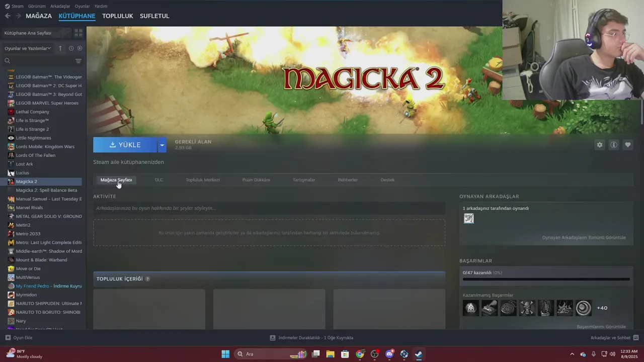This screenshot has height=362, width=644.
Task: Open Tartışmalar tab
Action: point(304,179)
